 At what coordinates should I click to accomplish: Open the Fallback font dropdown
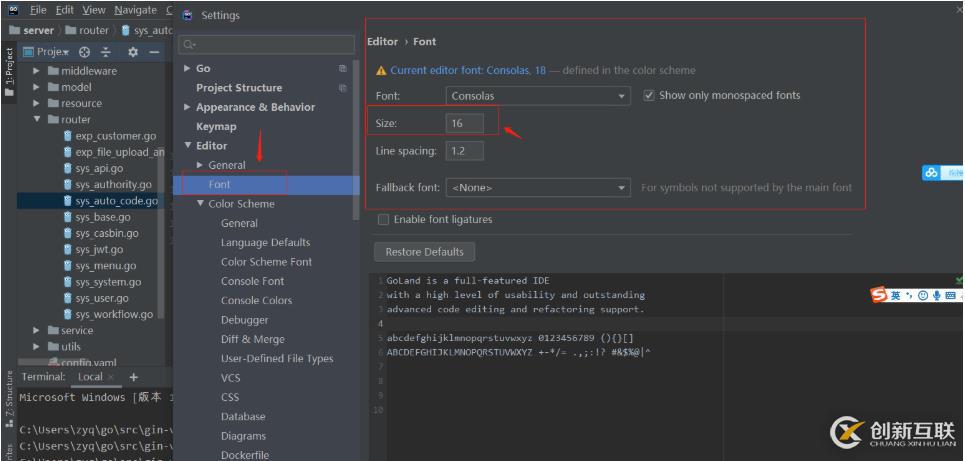pyautogui.click(x=539, y=187)
